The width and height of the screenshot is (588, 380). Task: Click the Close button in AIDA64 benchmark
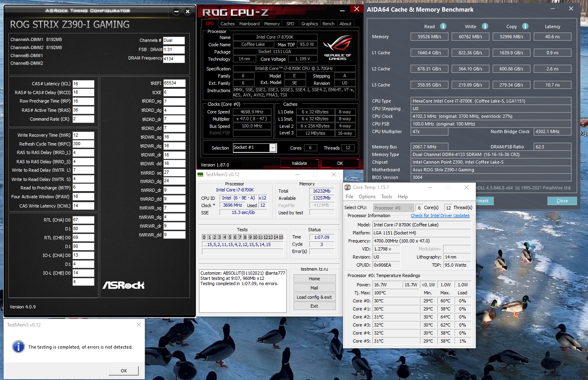click(x=562, y=201)
